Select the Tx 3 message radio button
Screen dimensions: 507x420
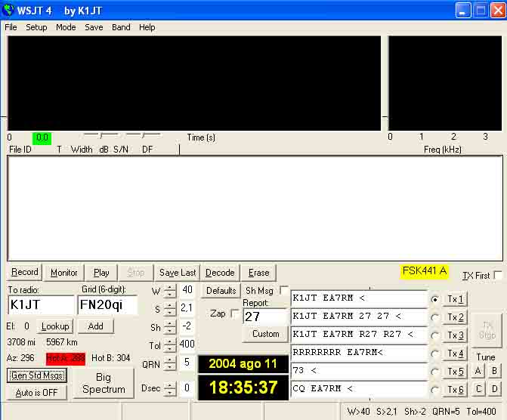click(435, 335)
